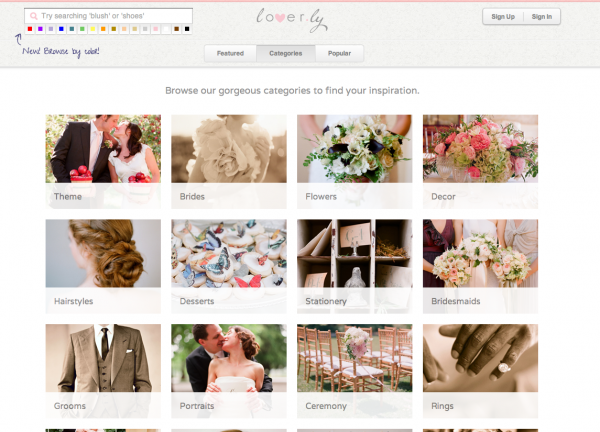Switch to the Featured tab
The height and width of the screenshot is (432, 600).
(x=230, y=53)
